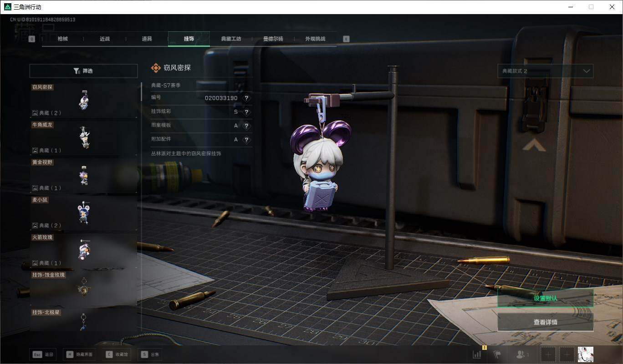Open the help tooltip for 图案模板
This screenshot has height=364, width=623.
[246, 126]
